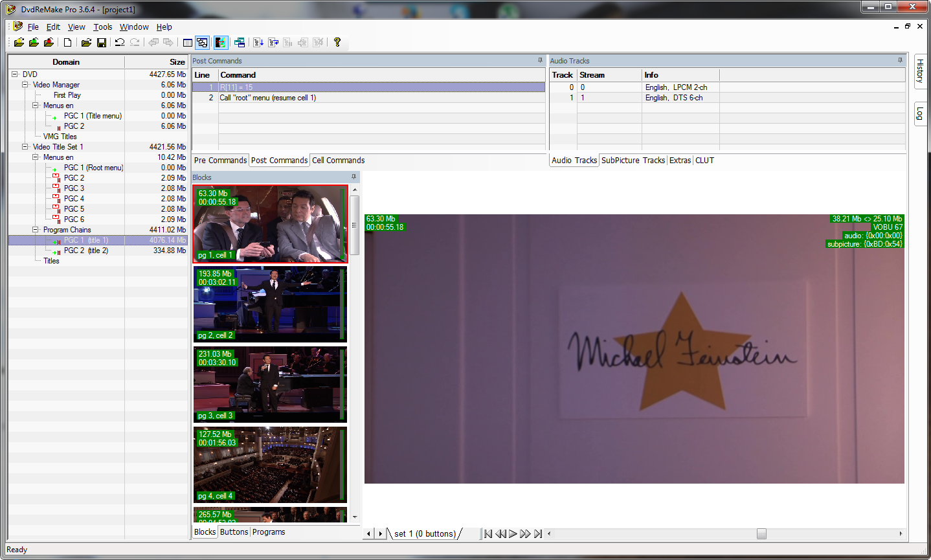Click the highlighted cascaded-windows toolbar icon
931x560 pixels.
click(x=203, y=42)
